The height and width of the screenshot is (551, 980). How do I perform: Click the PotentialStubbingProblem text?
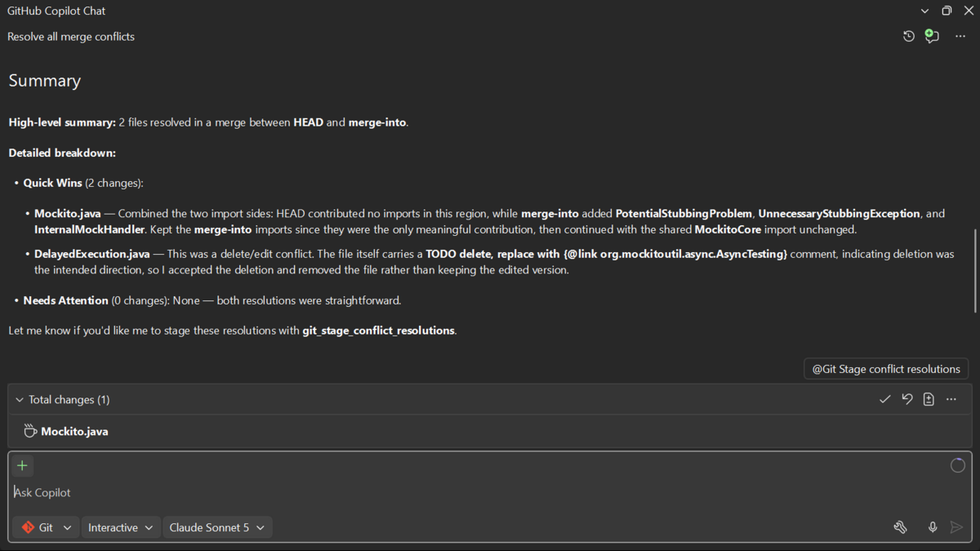684,213
